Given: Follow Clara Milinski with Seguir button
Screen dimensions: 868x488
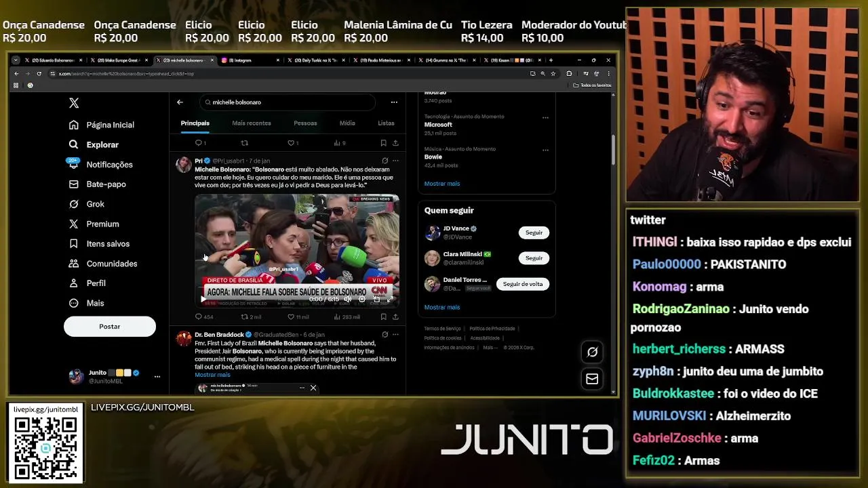Looking at the screenshot, I should 534,258.
